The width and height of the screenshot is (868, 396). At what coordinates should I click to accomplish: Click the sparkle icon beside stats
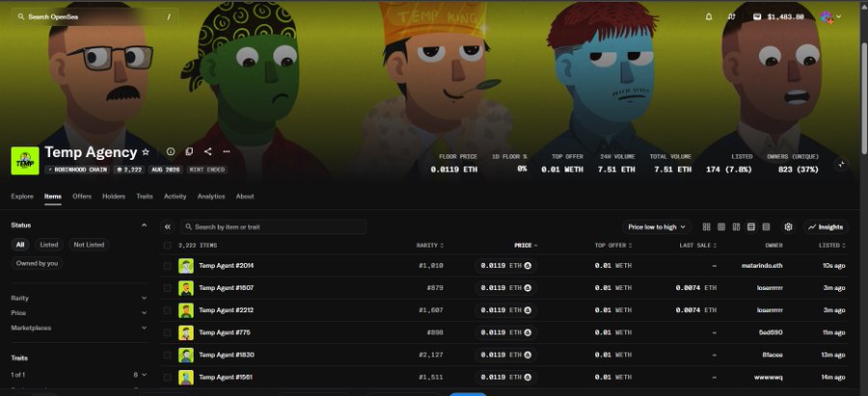[841, 164]
